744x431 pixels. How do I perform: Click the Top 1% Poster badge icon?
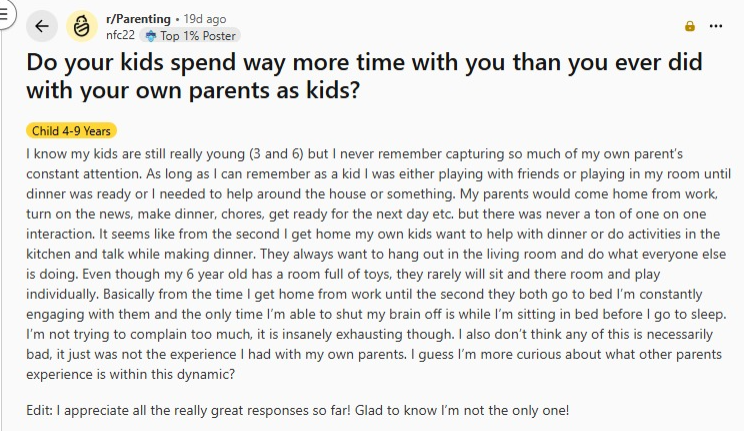(150, 35)
